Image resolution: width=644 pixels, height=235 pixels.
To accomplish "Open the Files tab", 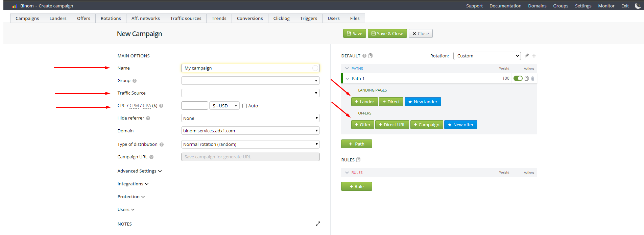I will click(x=355, y=18).
